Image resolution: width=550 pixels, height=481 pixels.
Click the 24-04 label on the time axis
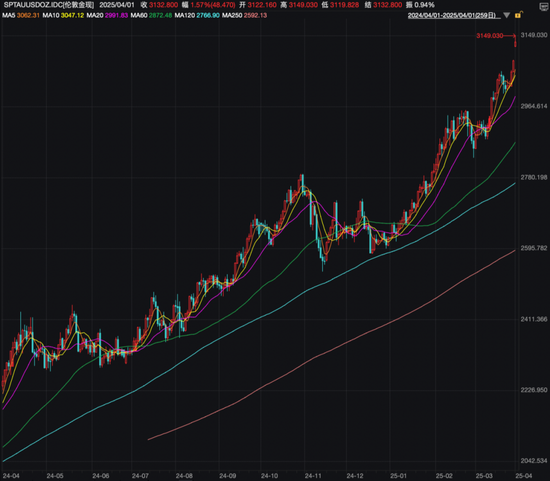(x=11, y=476)
